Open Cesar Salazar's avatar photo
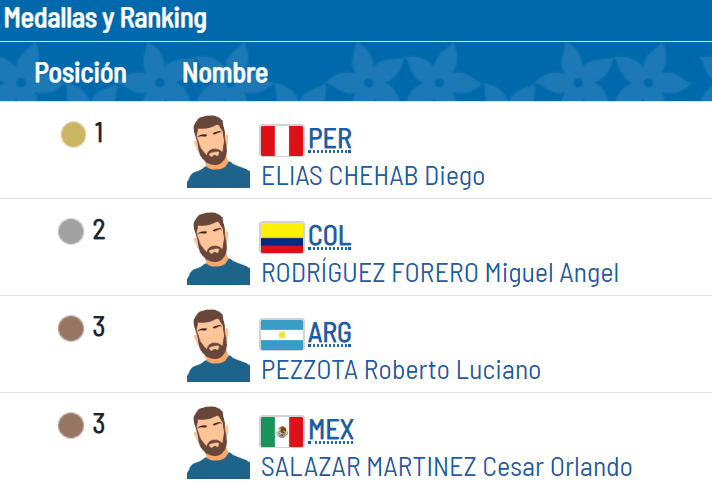The width and height of the screenshot is (712, 485). click(x=218, y=443)
